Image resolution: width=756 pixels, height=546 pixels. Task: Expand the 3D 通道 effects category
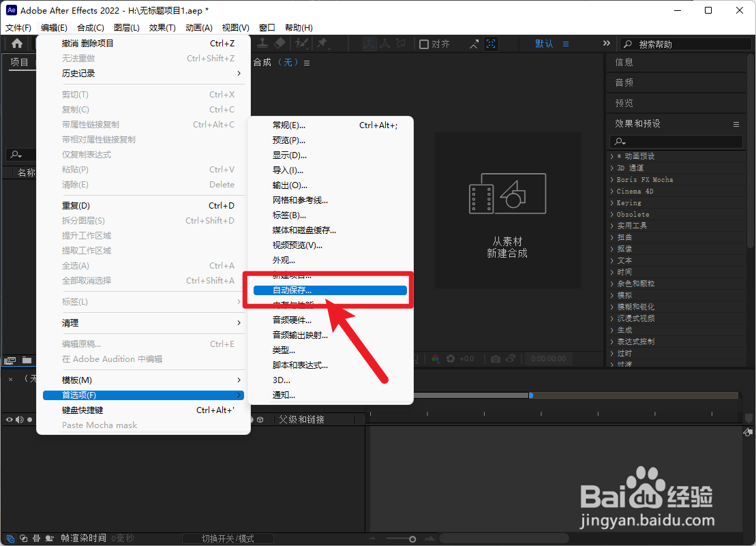click(612, 168)
